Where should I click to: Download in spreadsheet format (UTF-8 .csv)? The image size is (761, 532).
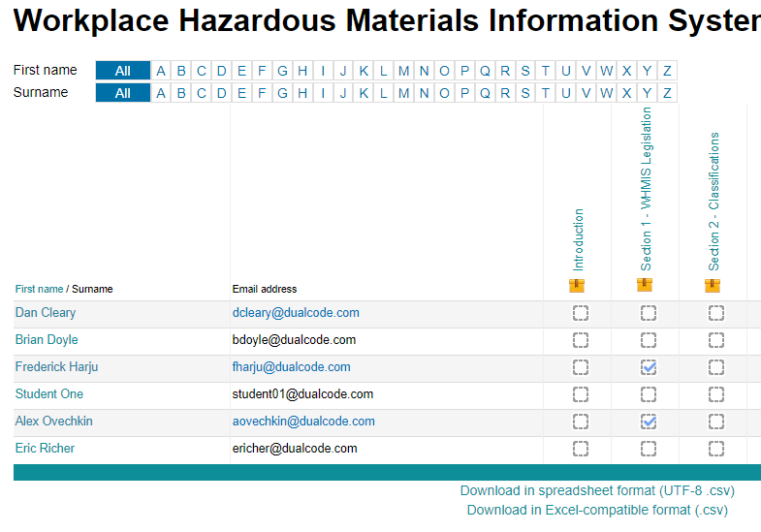pyautogui.click(x=593, y=491)
